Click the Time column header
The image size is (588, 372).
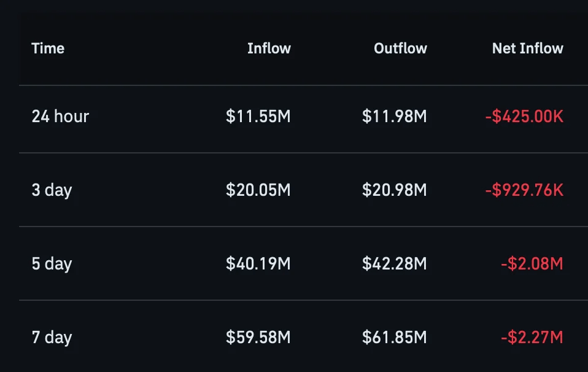click(48, 48)
